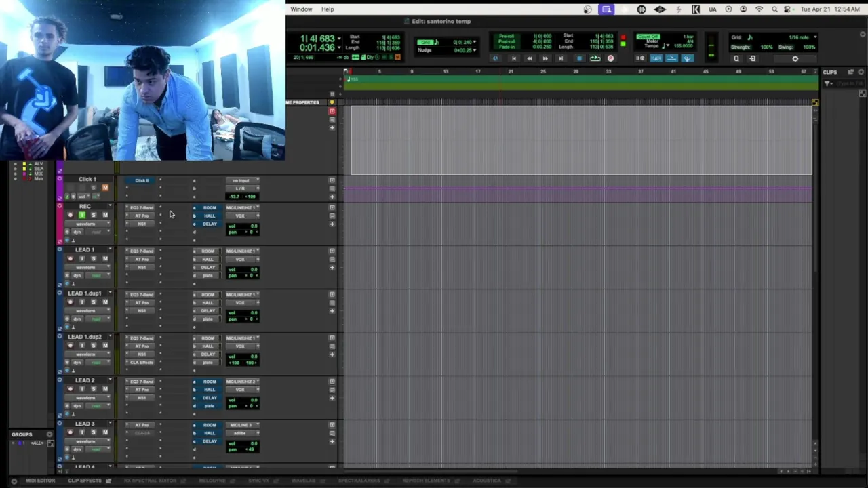Click the Clips list filter icon
Viewport: 868px width, 488px height.
coord(828,83)
